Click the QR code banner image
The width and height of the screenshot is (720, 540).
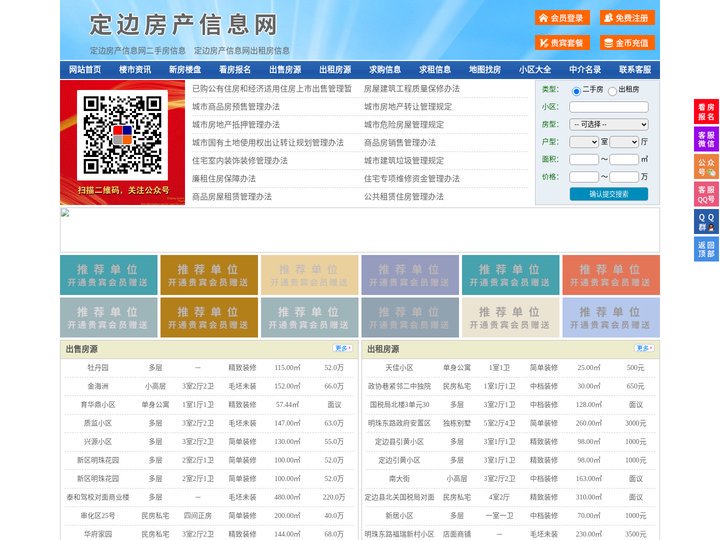123,142
